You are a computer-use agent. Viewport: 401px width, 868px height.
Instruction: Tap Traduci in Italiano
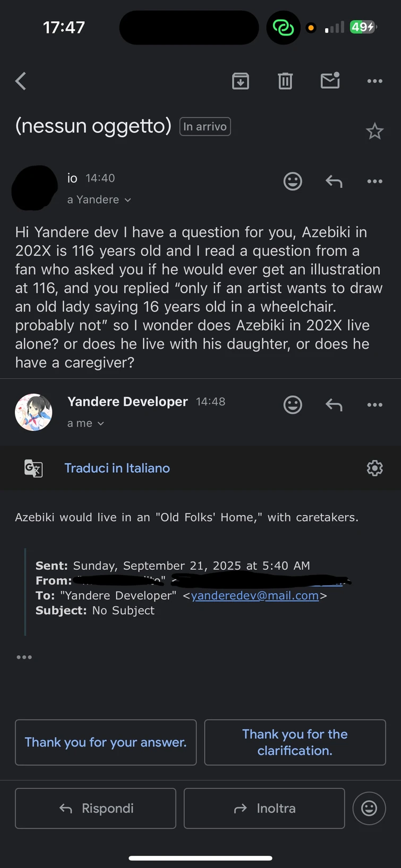pos(117,468)
